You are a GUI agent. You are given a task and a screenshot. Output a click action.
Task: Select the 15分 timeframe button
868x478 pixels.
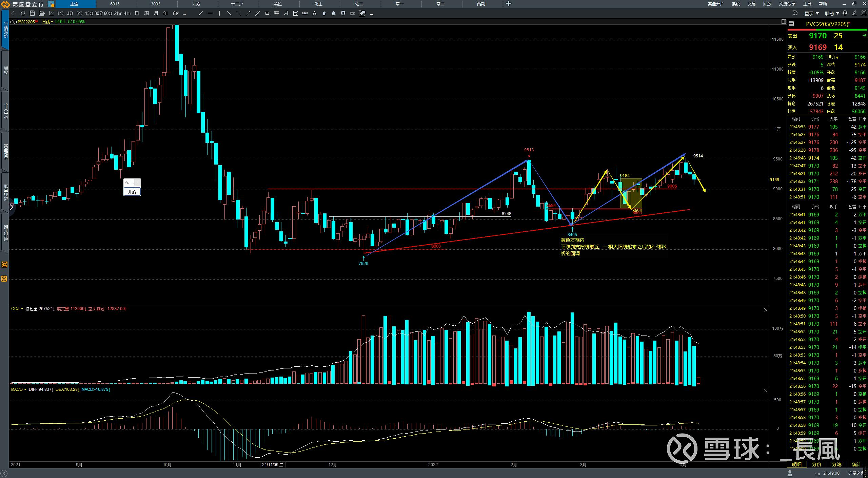click(89, 13)
